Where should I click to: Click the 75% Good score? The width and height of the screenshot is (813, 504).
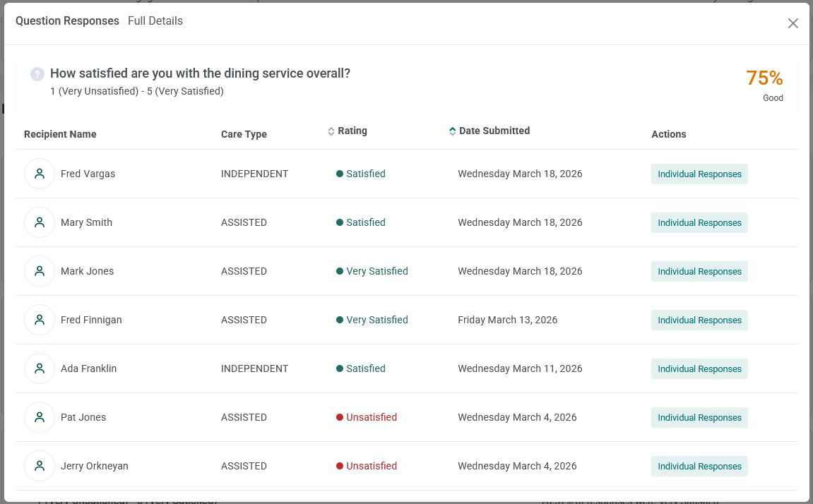tap(765, 85)
